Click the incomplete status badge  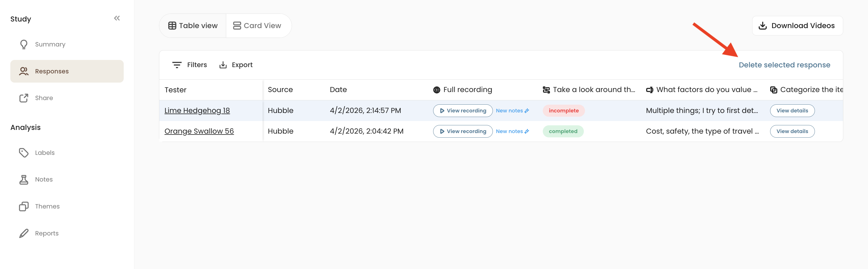(563, 110)
